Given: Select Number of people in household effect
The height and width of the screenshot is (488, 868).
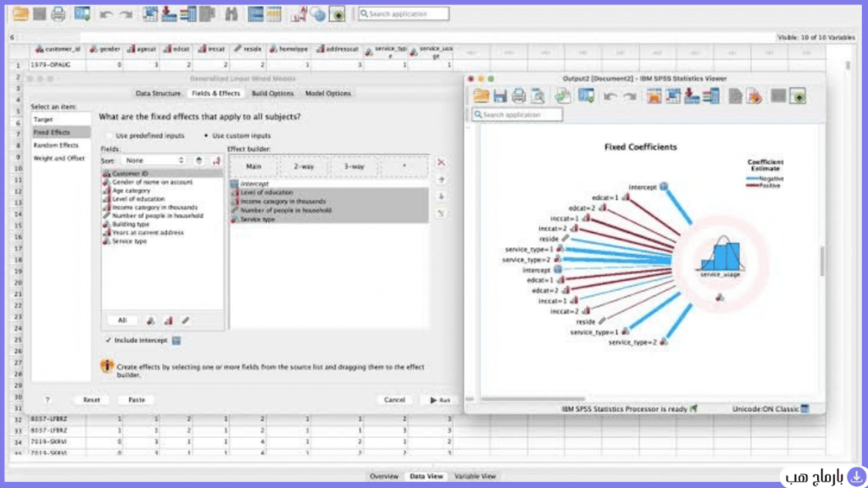Looking at the screenshot, I should click(x=329, y=210).
